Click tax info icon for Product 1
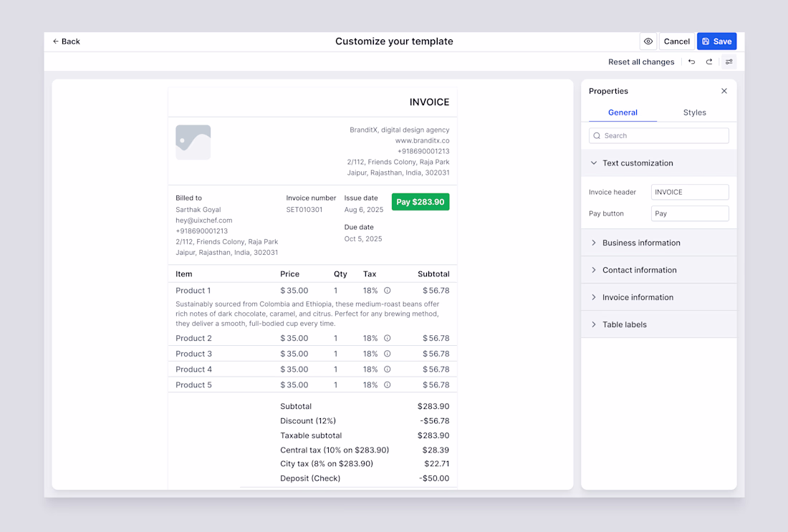The image size is (788, 532). 388,291
